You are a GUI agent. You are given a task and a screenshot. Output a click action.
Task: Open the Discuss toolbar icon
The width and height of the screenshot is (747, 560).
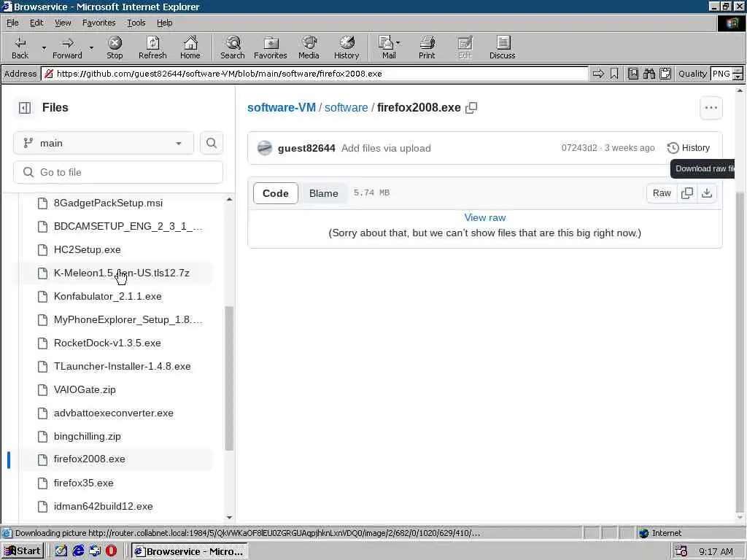502,47
